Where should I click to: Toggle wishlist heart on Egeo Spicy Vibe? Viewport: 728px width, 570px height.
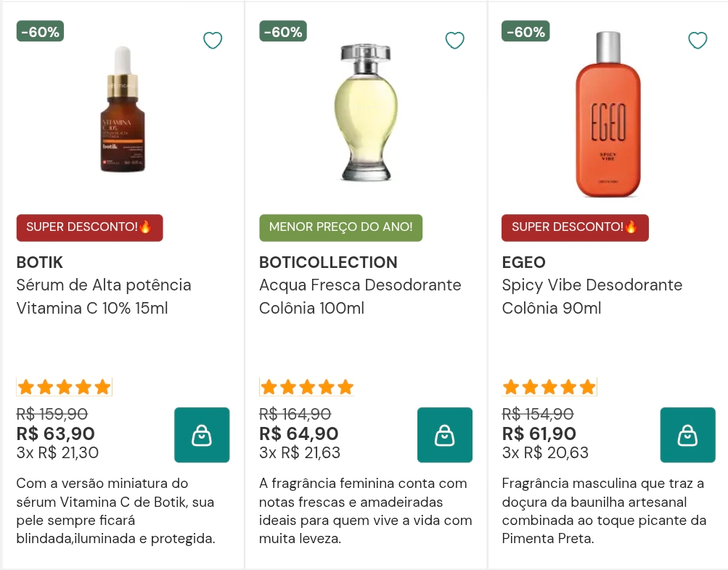[698, 41]
